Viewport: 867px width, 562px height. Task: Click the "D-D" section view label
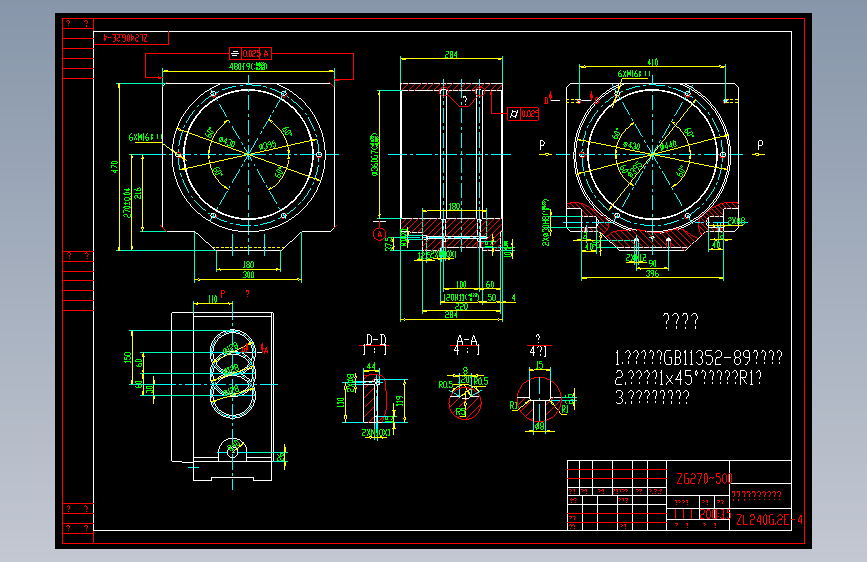[x=376, y=339]
